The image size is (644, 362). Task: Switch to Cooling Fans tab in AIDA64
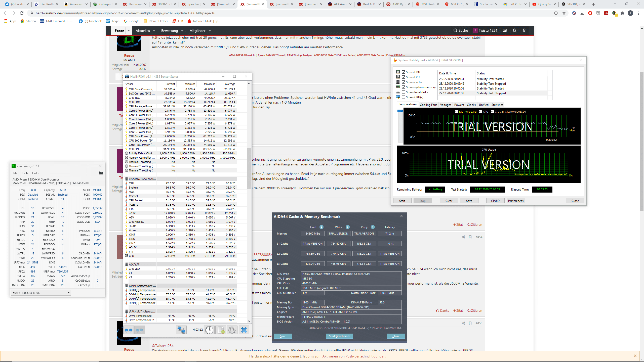[x=428, y=105]
